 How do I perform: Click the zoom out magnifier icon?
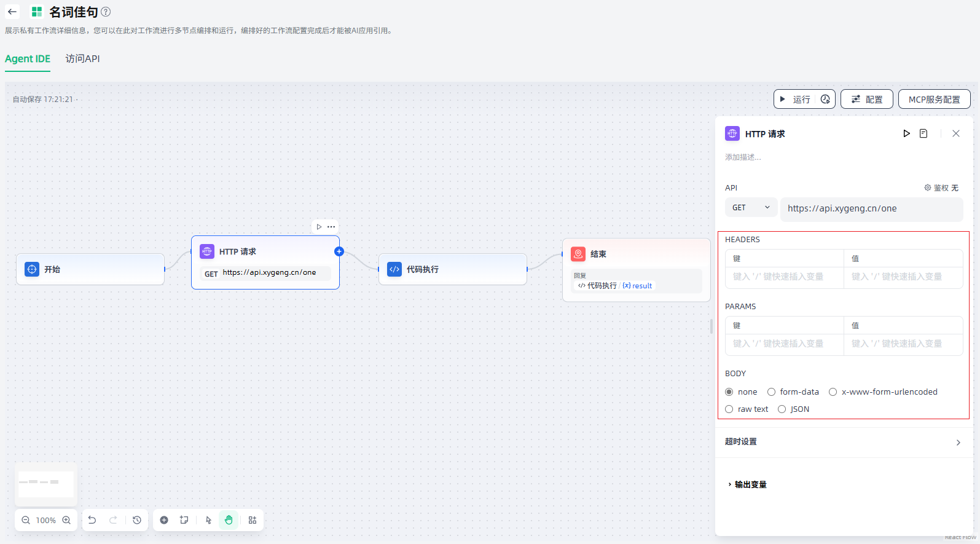click(26, 520)
